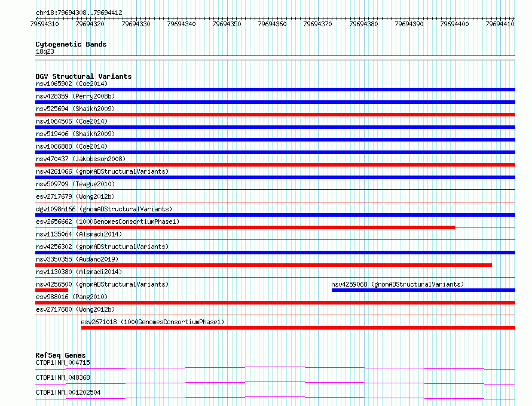
Task: Select the thin blue line under nsv509709
Action: click(275, 189)
